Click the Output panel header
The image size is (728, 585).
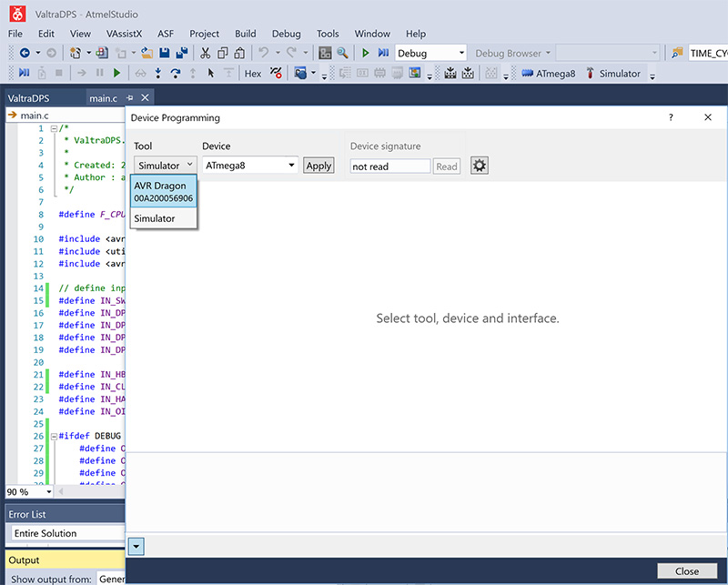65,560
